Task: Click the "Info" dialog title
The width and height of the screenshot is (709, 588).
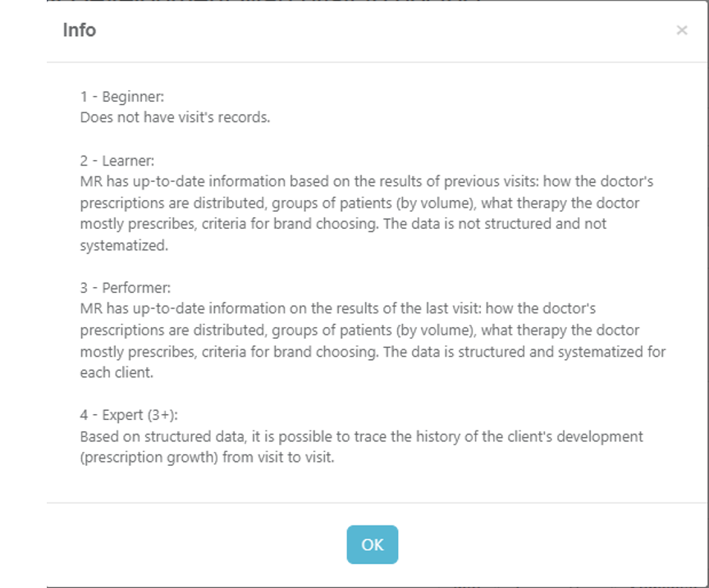Action: pyautogui.click(x=80, y=30)
